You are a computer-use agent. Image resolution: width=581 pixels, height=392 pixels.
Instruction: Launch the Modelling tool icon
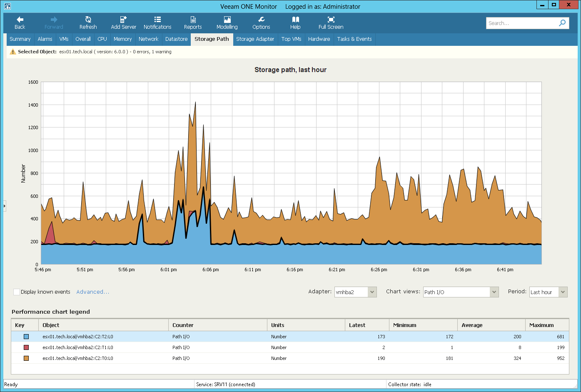point(227,20)
